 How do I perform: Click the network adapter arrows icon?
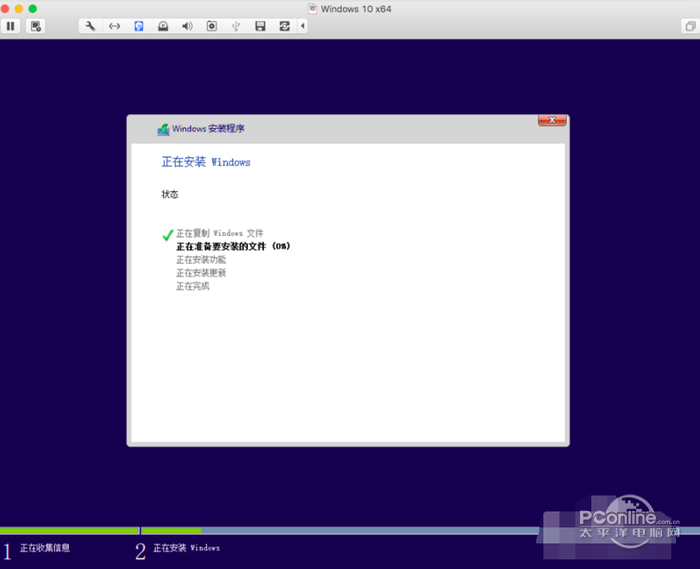(114, 26)
